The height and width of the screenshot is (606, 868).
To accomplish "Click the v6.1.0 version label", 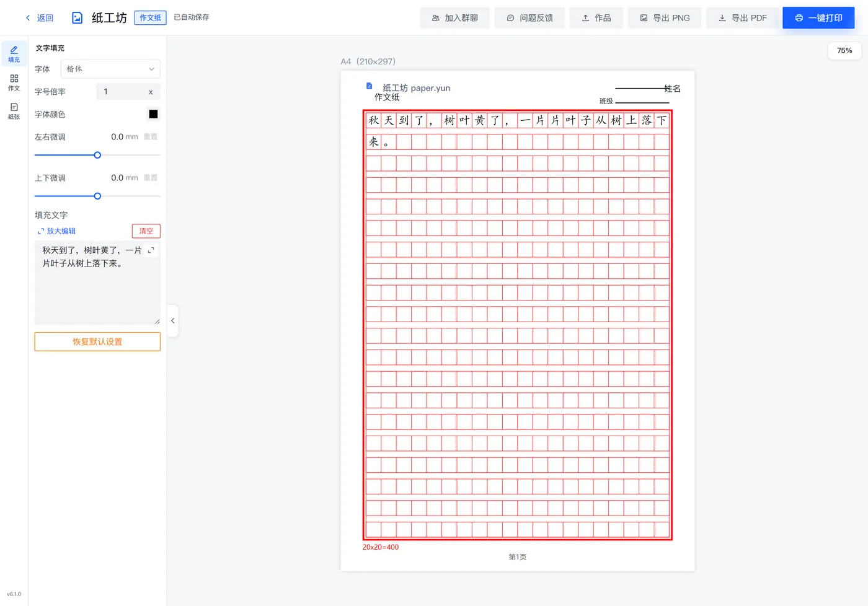I will (x=14, y=594).
